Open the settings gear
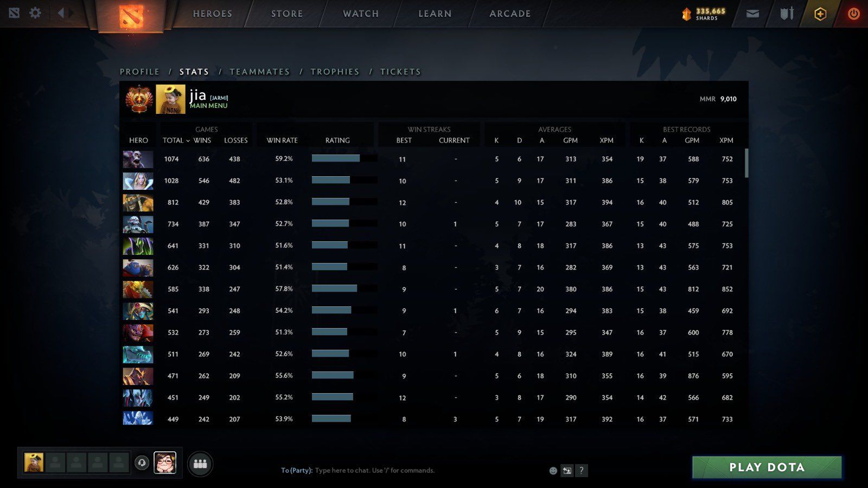The width and height of the screenshot is (868, 488). pyautogui.click(x=35, y=13)
